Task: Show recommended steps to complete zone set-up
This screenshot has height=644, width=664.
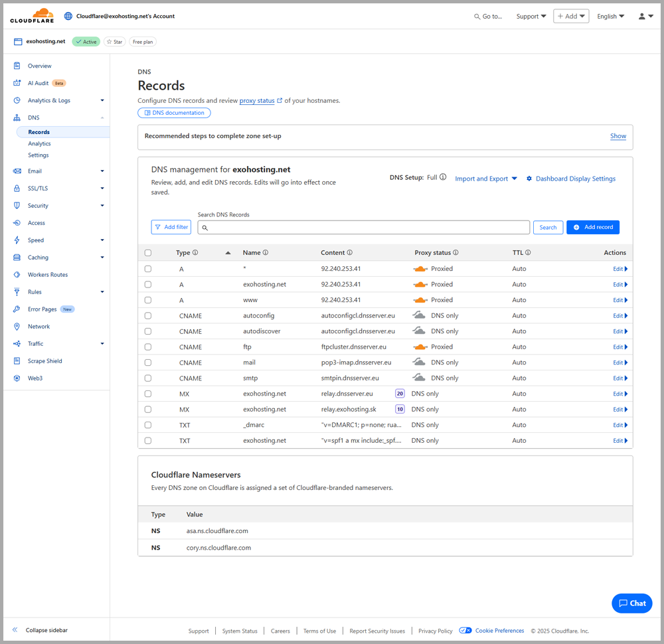Action: coord(618,135)
